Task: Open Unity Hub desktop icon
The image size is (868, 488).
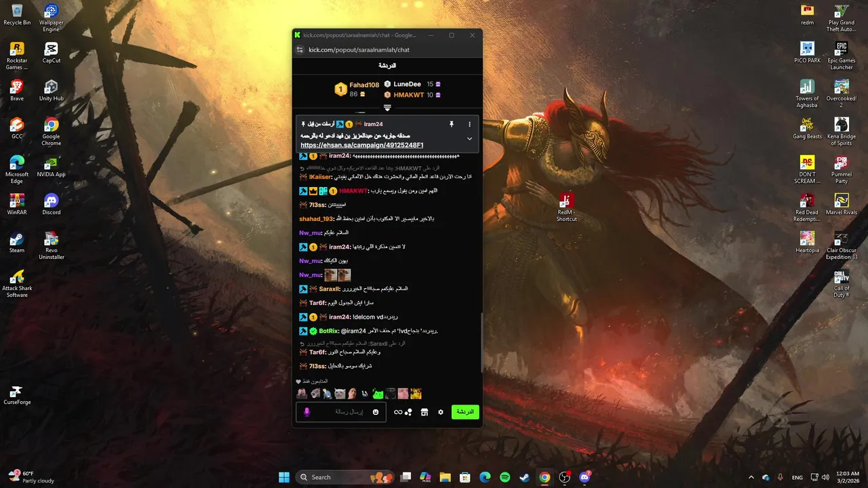Action: [x=51, y=91]
